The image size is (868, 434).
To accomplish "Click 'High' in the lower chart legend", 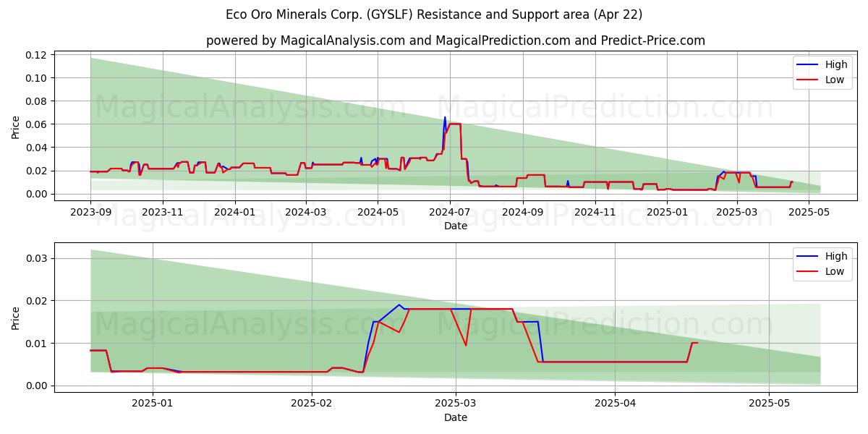I will [836, 256].
